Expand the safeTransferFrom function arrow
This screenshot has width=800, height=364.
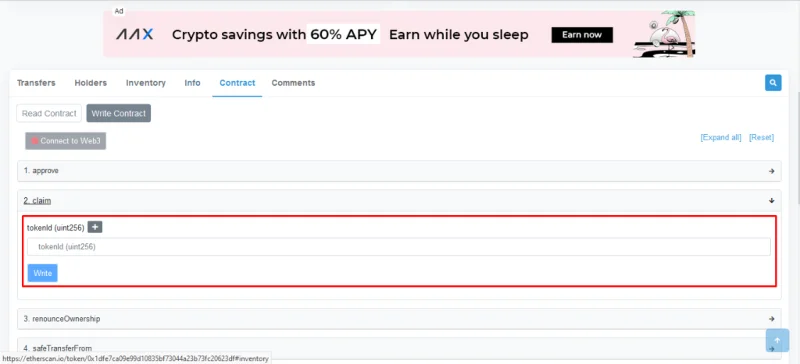[771, 349]
